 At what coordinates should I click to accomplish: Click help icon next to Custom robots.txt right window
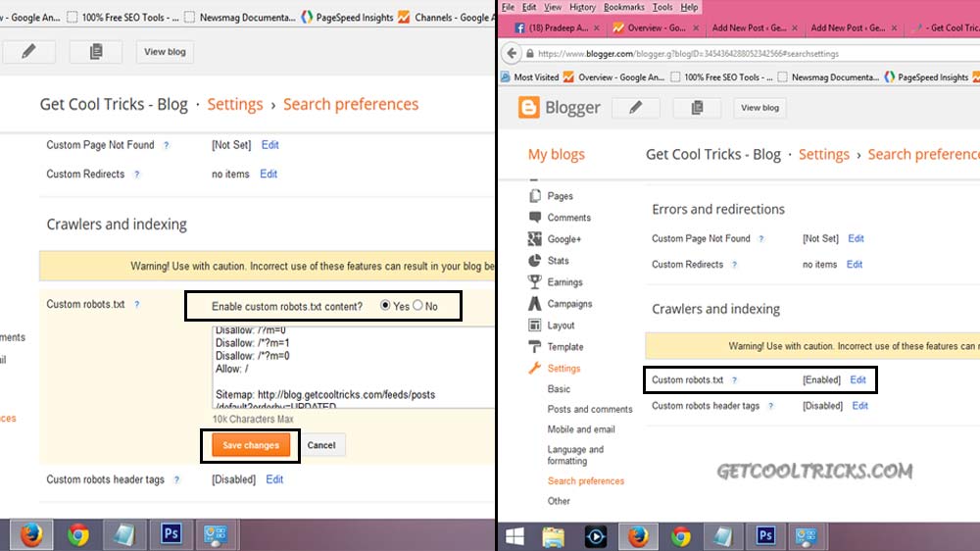click(x=734, y=380)
